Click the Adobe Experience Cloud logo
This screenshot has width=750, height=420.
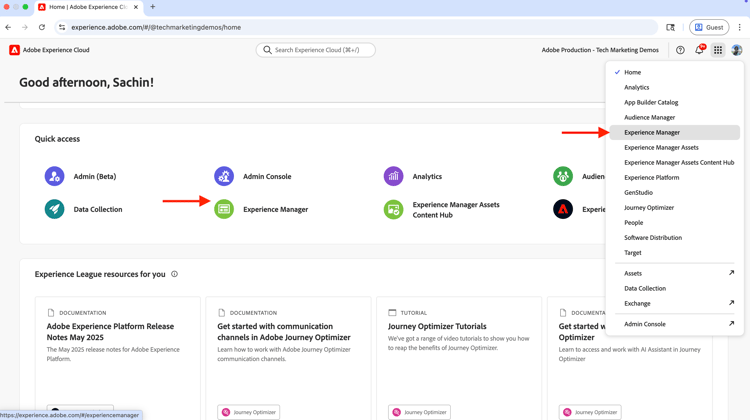[14, 50]
